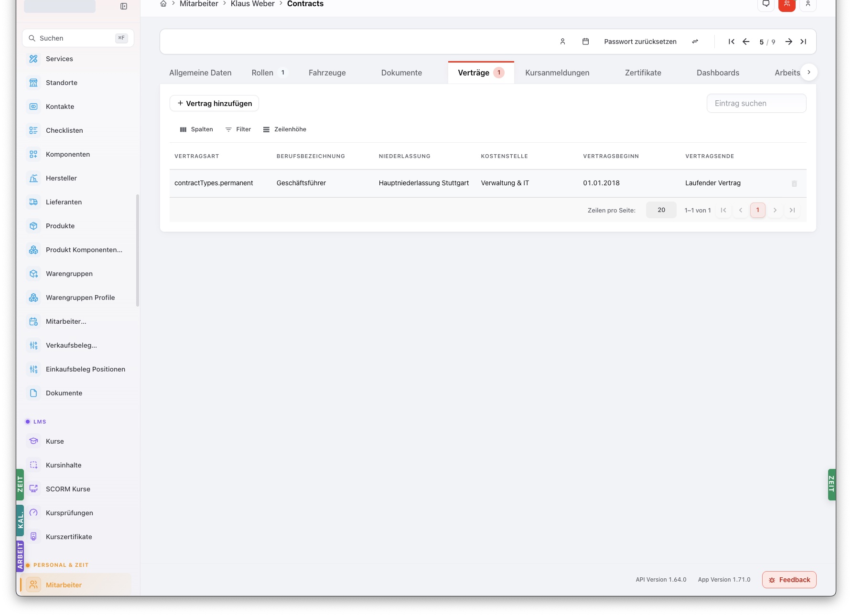The width and height of the screenshot is (852, 616).
Task: Open the calendar icon in record toolbar
Action: (585, 42)
